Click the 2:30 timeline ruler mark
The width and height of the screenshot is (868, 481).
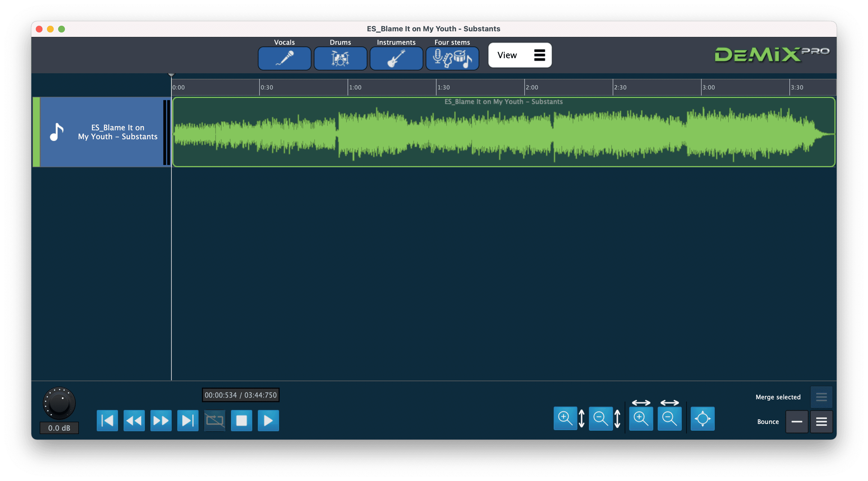[x=620, y=87]
